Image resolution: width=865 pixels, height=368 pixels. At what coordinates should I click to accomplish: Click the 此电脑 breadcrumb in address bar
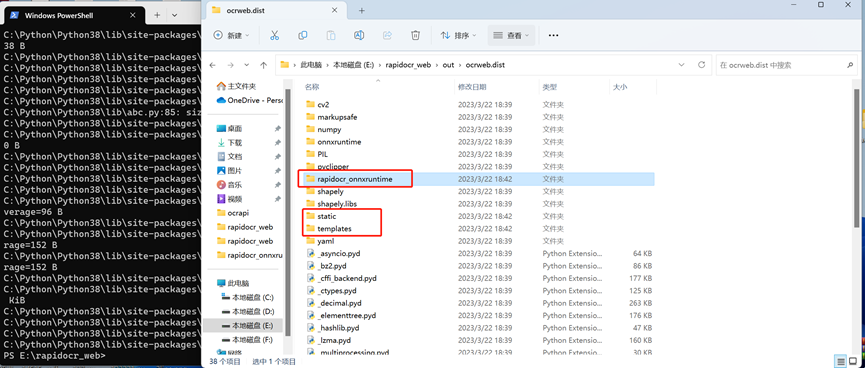(311, 65)
